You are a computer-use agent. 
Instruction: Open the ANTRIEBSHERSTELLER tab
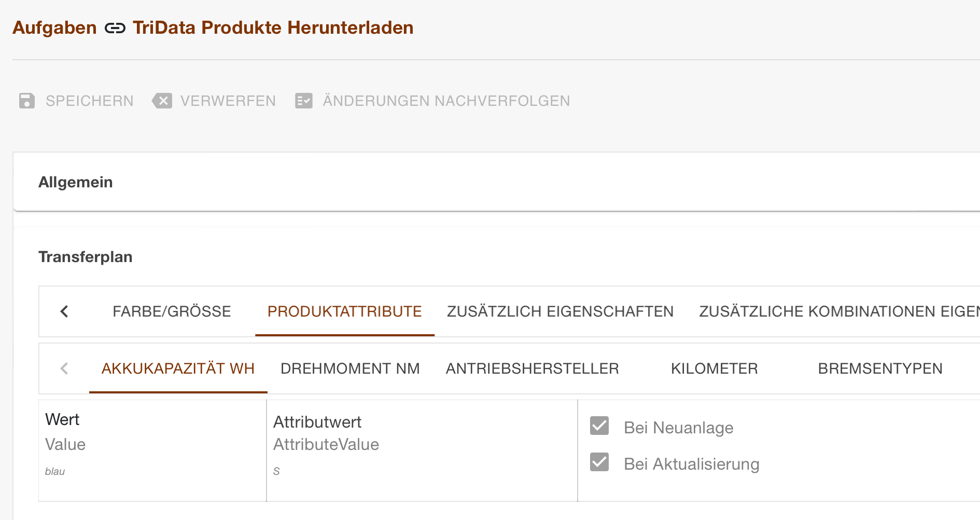click(533, 368)
